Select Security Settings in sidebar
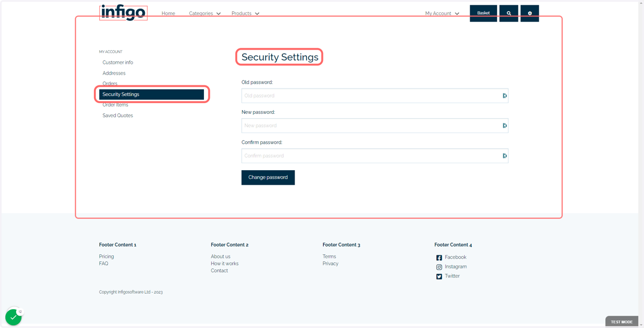The height and width of the screenshot is (328, 644). pos(151,94)
